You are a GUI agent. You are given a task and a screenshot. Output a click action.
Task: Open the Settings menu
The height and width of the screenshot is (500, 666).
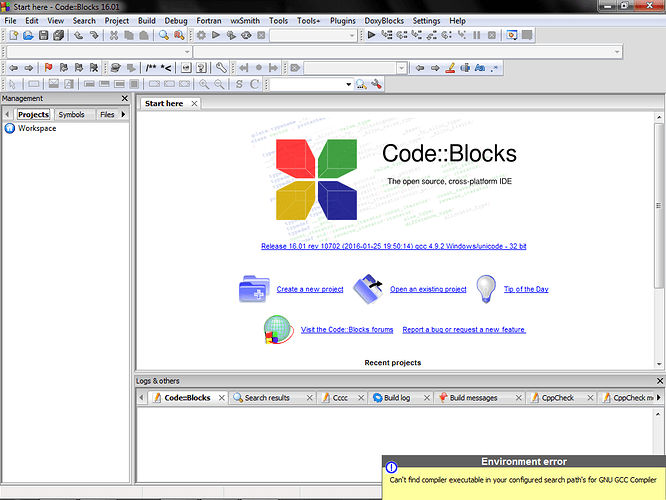point(426,21)
